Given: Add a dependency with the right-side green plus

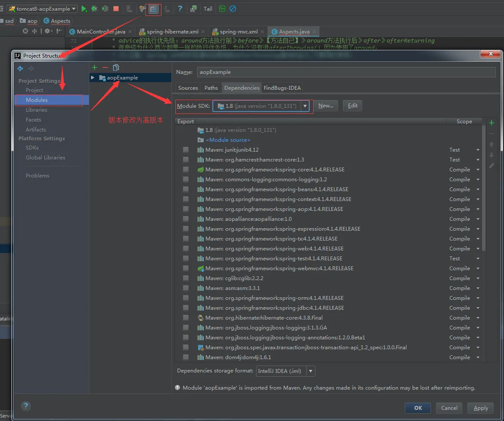Looking at the screenshot, I should (x=492, y=123).
